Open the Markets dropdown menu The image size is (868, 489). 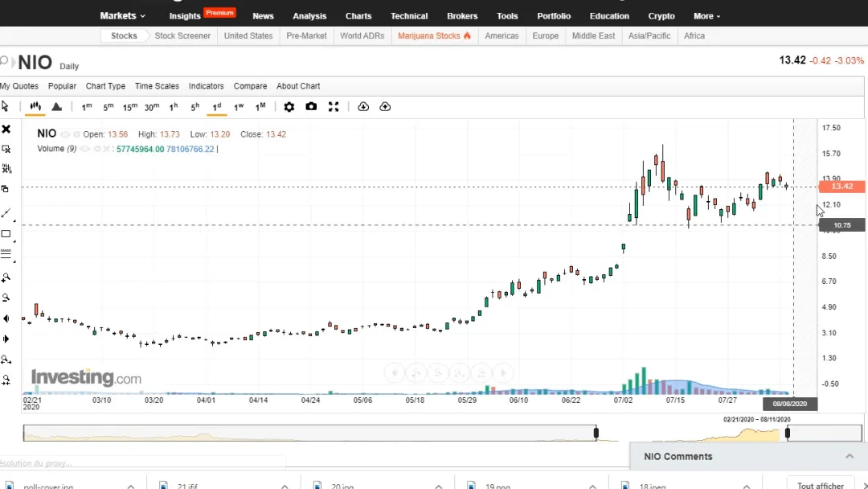tap(122, 16)
